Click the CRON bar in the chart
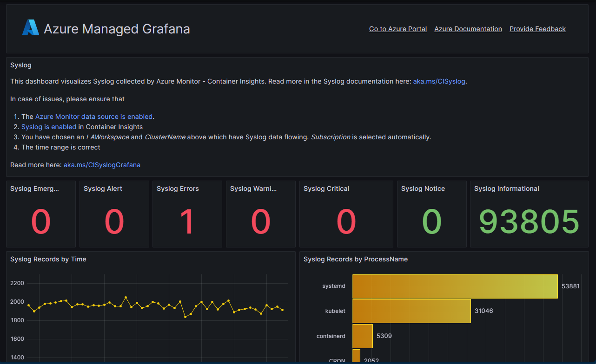Viewport: 596px width, 364px height. pyautogui.click(x=356, y=357)
